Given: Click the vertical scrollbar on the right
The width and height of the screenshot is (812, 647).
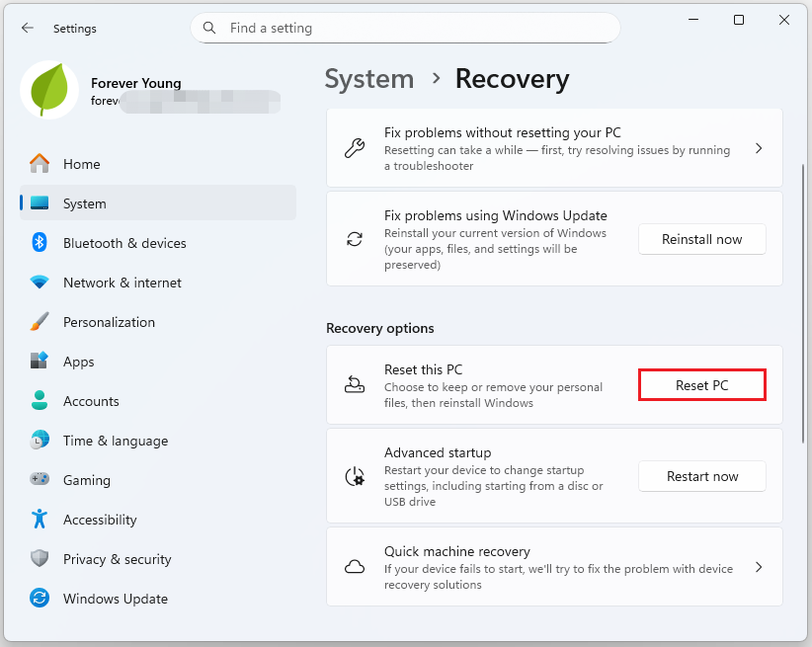Looking at the screenshot, I should coord(803,303).
